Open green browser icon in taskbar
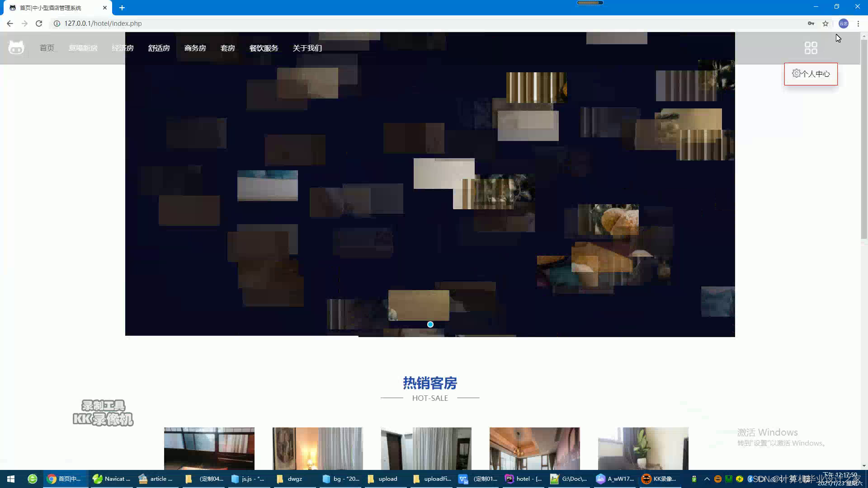 [x=33, y=479]
